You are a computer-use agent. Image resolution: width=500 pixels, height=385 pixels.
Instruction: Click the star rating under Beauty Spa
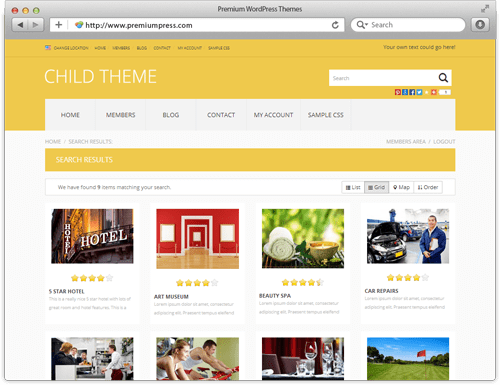click(x=303, y=283)
